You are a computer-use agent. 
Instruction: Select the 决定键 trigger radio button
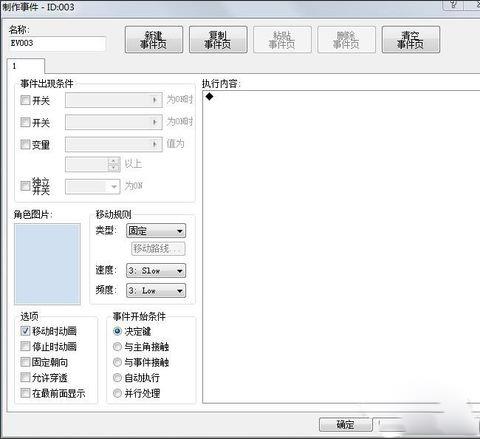(x=117, y=331)
